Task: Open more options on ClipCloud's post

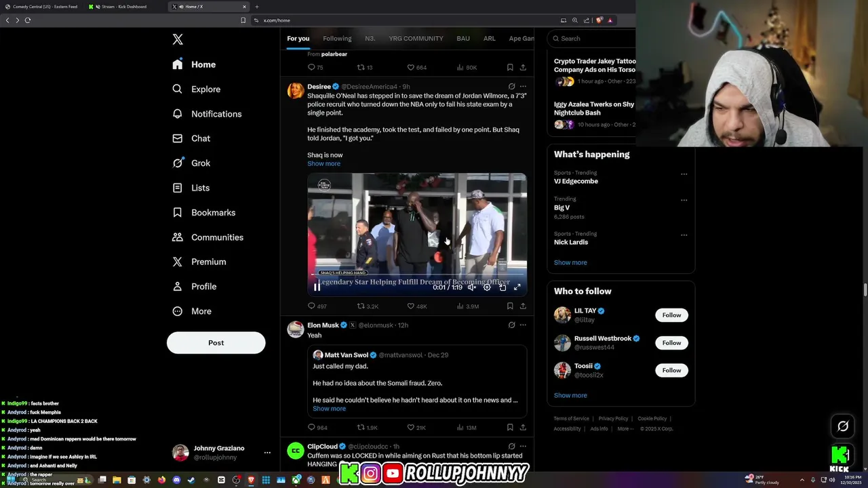Action: click(x=523, y=447)
